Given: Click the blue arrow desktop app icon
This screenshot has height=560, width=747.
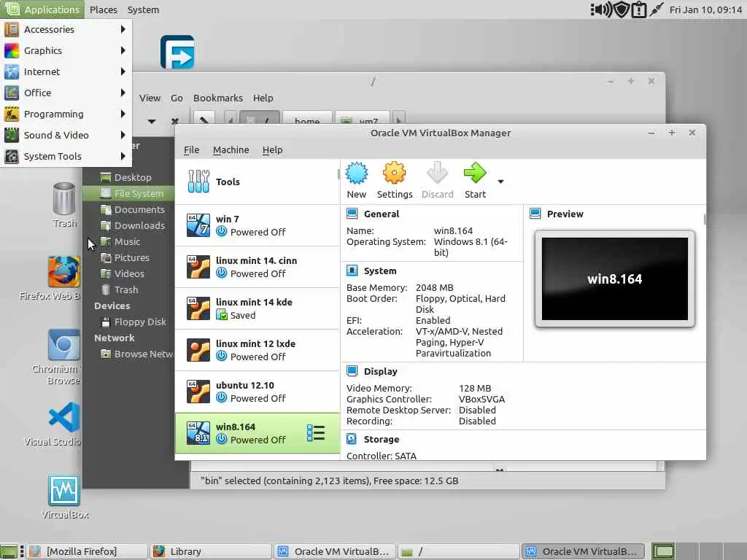Looking at the screenshot, I should (177, 52).
